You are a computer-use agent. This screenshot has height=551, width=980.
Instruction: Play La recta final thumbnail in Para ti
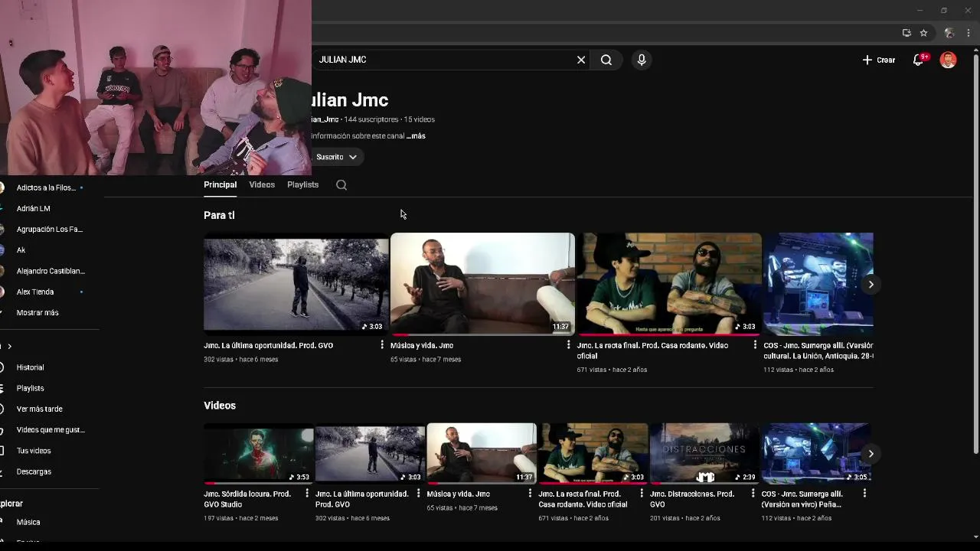point(669,284)
